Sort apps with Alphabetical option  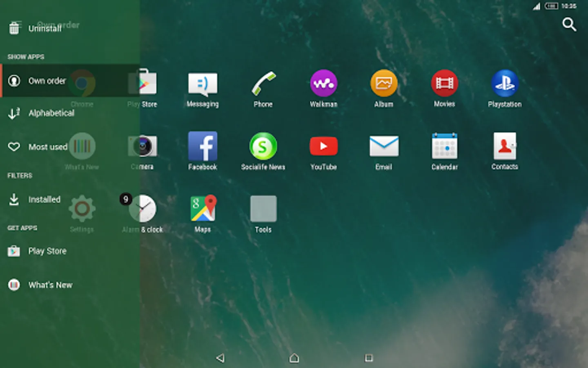click(x=70, y=113)
